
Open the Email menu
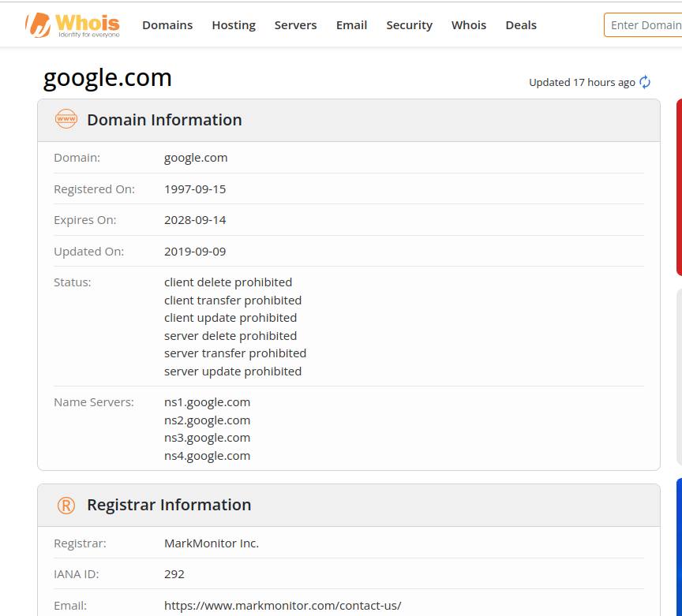click(351, 25)
